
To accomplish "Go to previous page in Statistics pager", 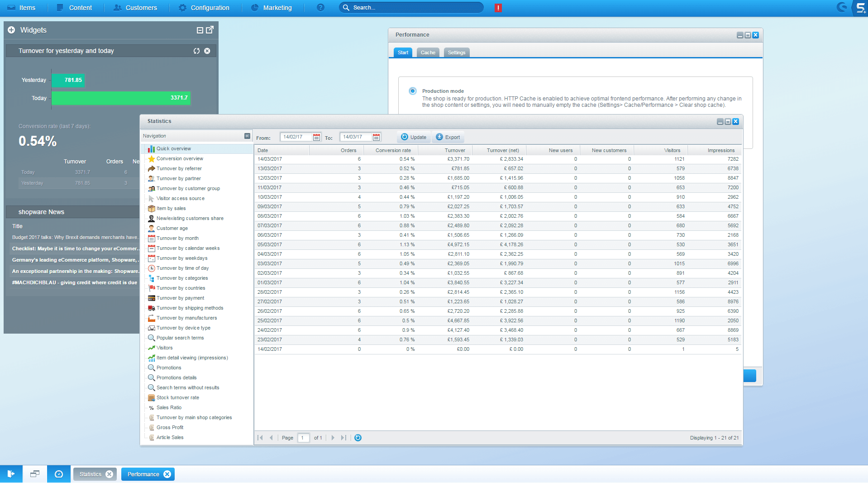I will point(271,438).
